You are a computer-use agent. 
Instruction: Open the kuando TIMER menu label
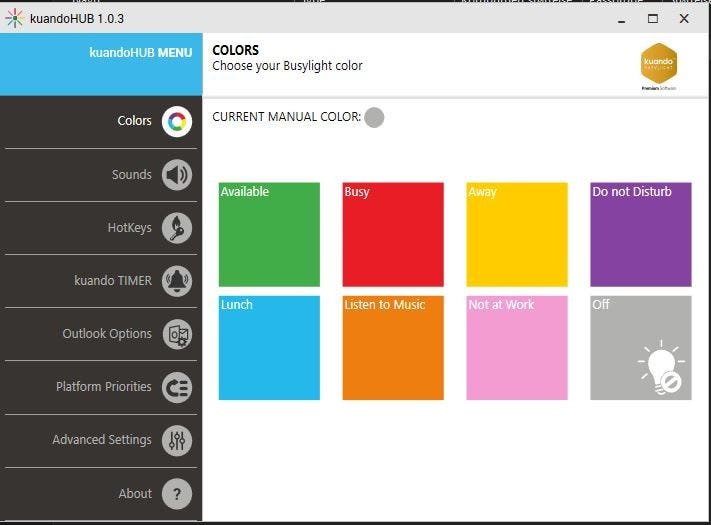click(x=113, y=281)
